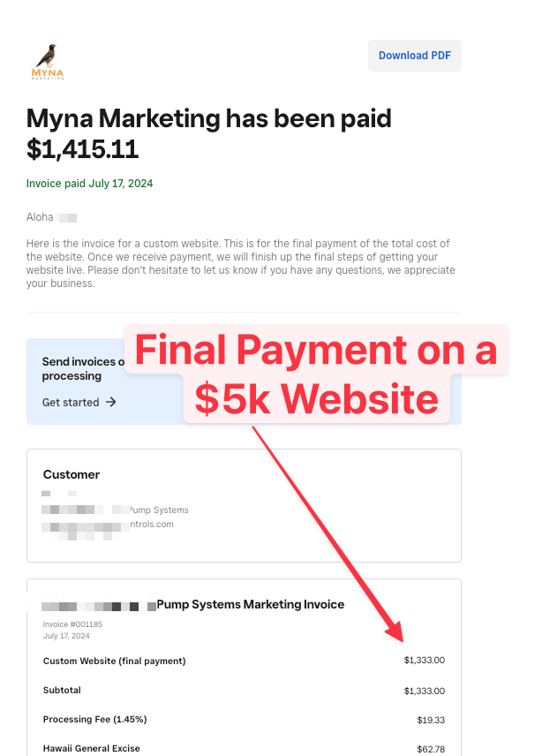Viewport: 542px width, 756px height.
Task: Click the $62.78 excise tax amount
Action: click(x=431, y=749)
